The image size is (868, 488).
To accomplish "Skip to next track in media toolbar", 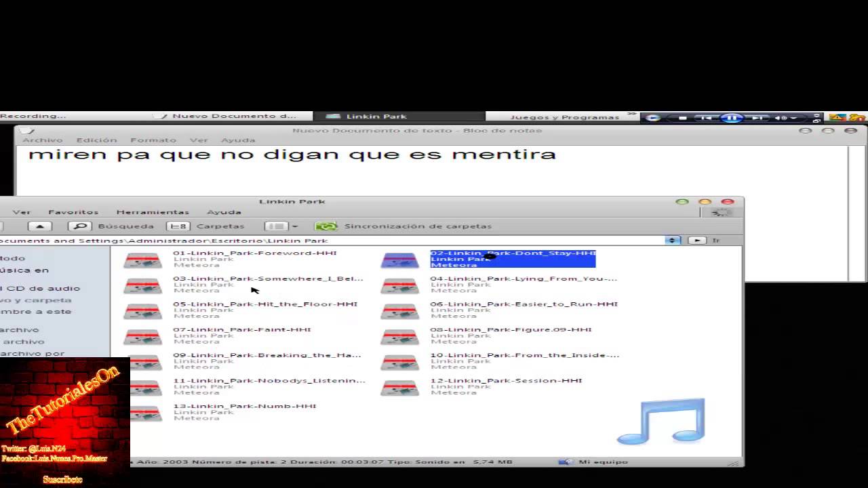I will coord(757,118).
